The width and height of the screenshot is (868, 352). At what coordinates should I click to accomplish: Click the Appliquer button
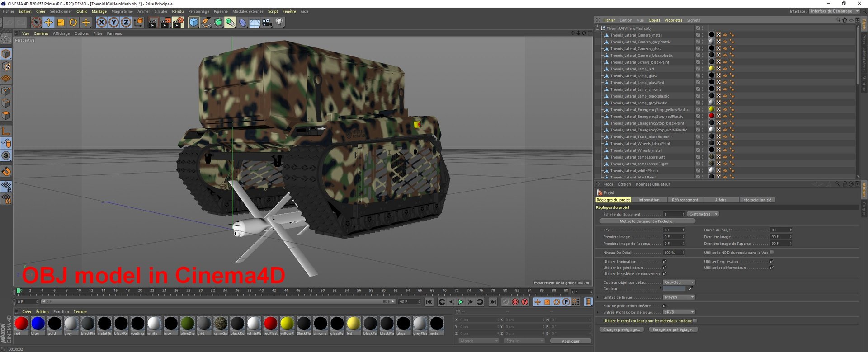point(571,341)
